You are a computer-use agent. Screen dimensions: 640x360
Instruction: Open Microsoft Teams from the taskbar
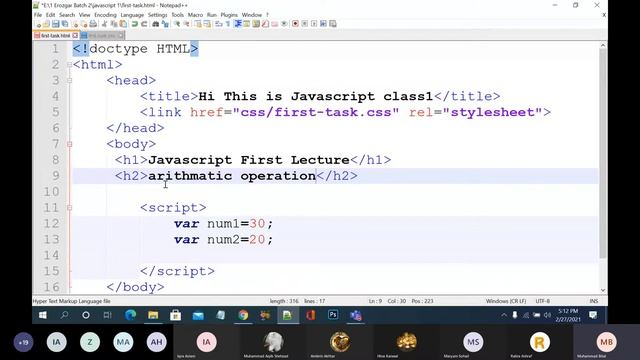pos(356,315)
